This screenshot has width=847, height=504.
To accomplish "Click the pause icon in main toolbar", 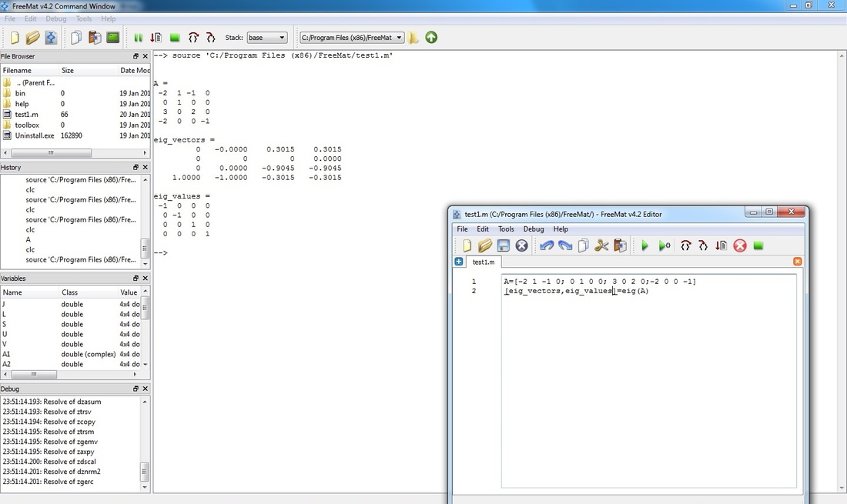I will (139, 37).
